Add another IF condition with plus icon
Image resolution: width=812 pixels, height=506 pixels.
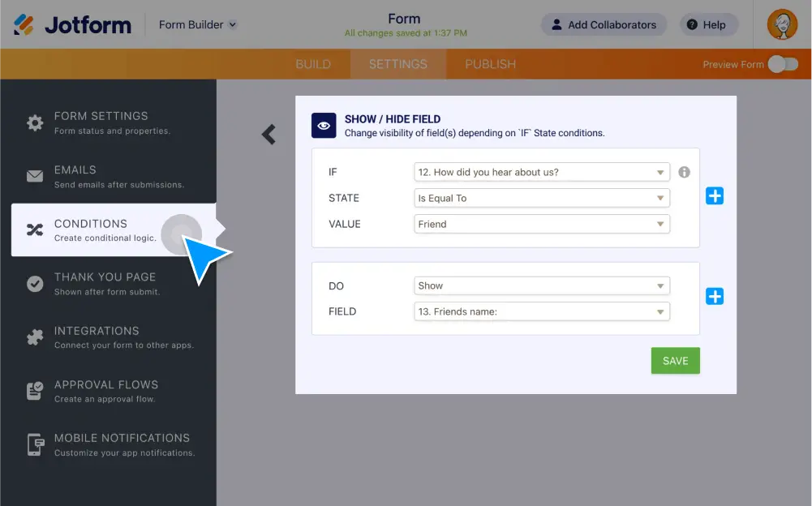[x=714, y=196]
